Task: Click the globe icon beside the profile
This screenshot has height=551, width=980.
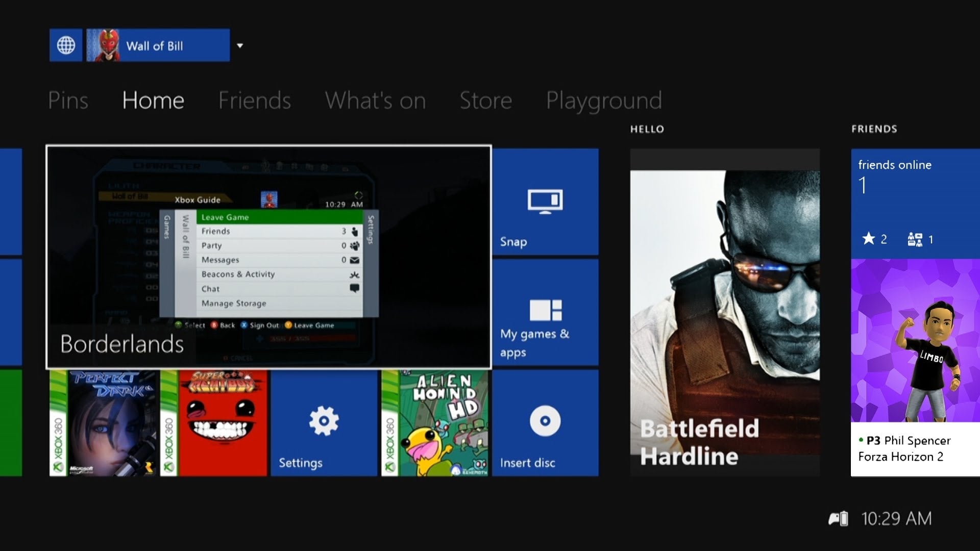Action: [x=66, y=45]
